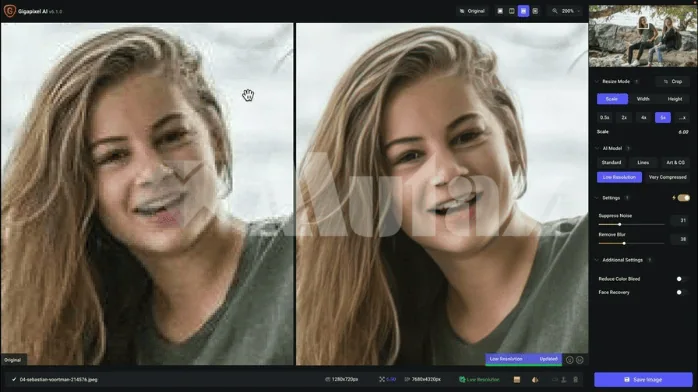Toggle the auto settings lightning switch
This screenshot has height=392, width=698.
[x=683, y=198]
